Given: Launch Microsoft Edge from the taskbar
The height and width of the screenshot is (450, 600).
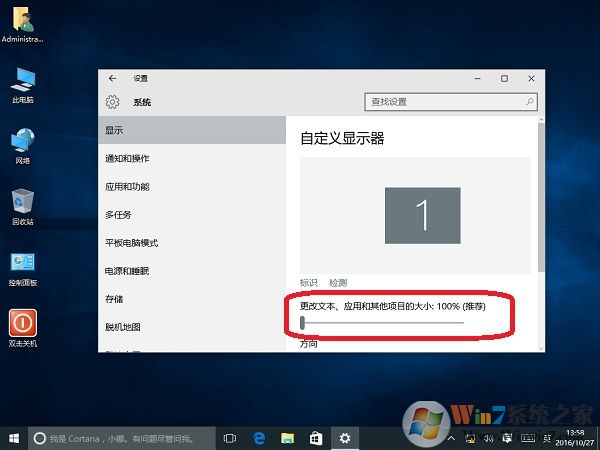Looking at the screenshot, I should click(259, 438).
